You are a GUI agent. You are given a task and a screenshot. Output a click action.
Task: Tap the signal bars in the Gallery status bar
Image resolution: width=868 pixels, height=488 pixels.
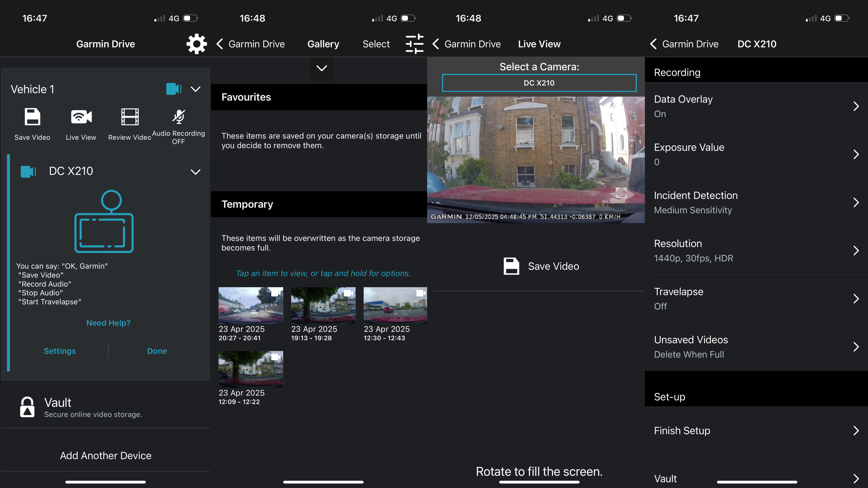[377, 18]
